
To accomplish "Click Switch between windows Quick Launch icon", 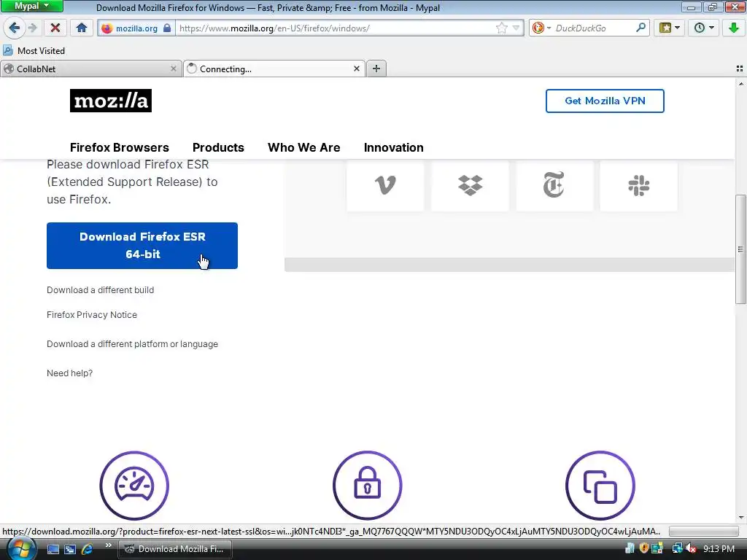I will (70, 549).
